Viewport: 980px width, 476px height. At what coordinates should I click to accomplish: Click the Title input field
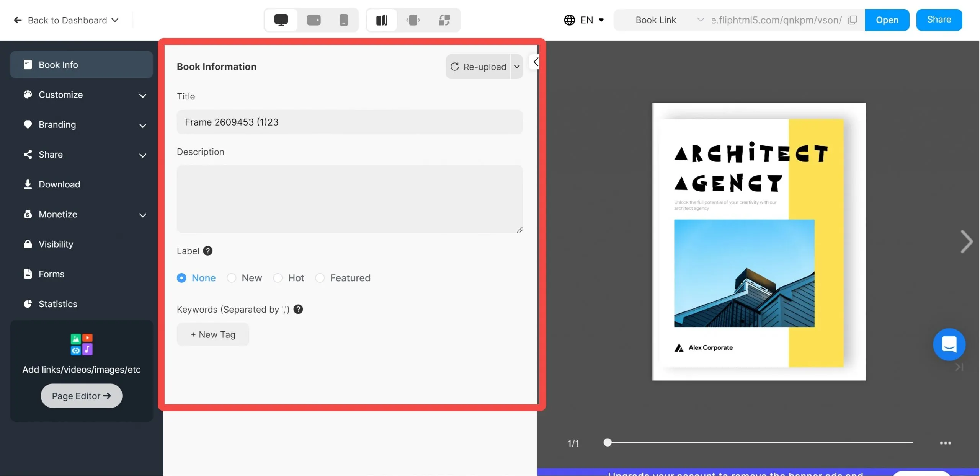(349, 122)
